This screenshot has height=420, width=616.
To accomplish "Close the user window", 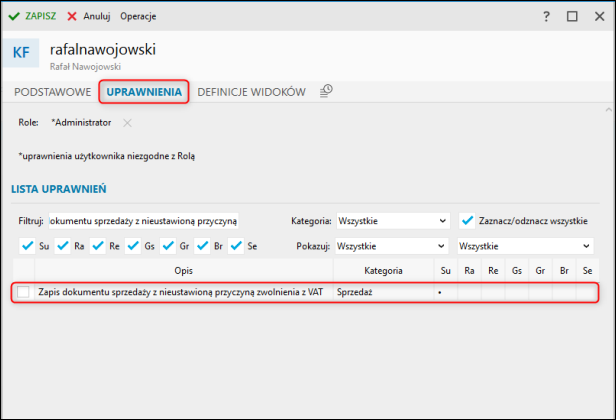I will 600,16.
